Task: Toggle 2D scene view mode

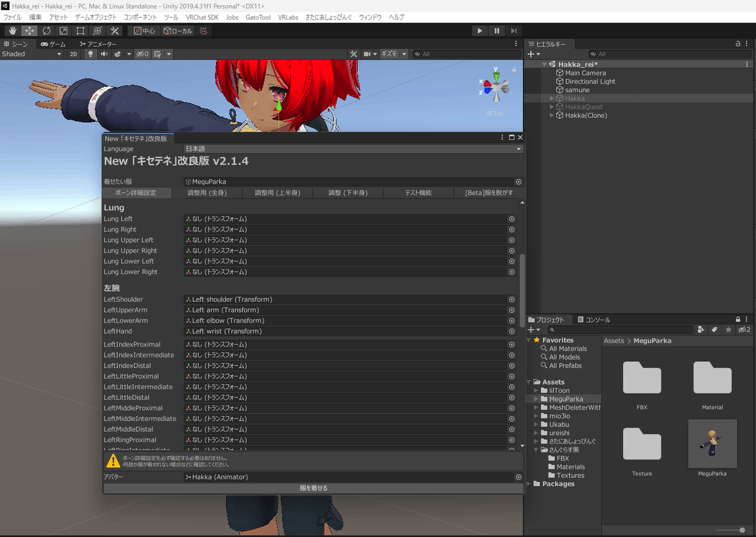Action: click(x=74, y=54)
